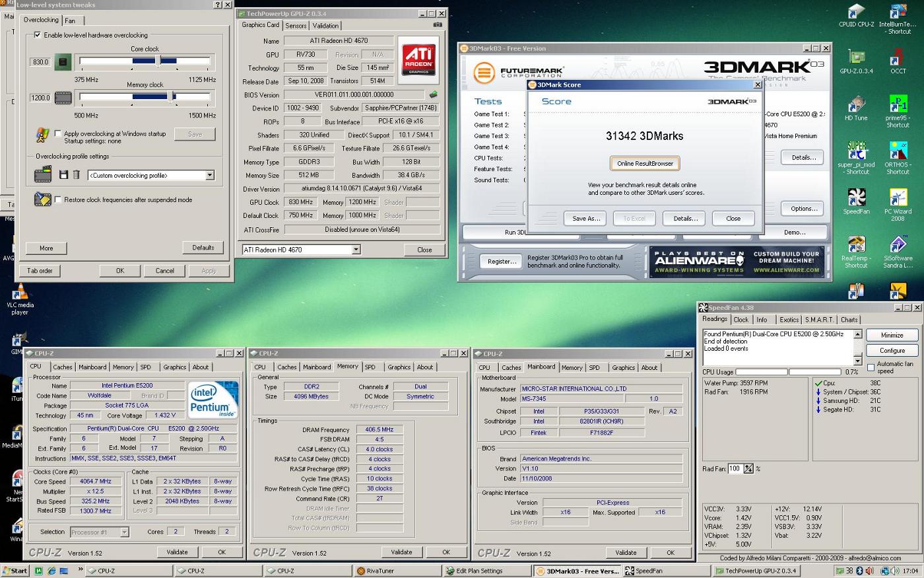Click the Alienware advertisement banner in 3DMark03

coord(736,261)
